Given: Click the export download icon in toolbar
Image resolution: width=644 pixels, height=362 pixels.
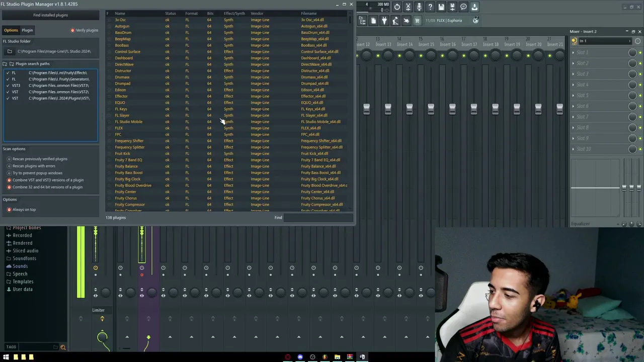Looking at the screenshot, I should coord(474,7).
